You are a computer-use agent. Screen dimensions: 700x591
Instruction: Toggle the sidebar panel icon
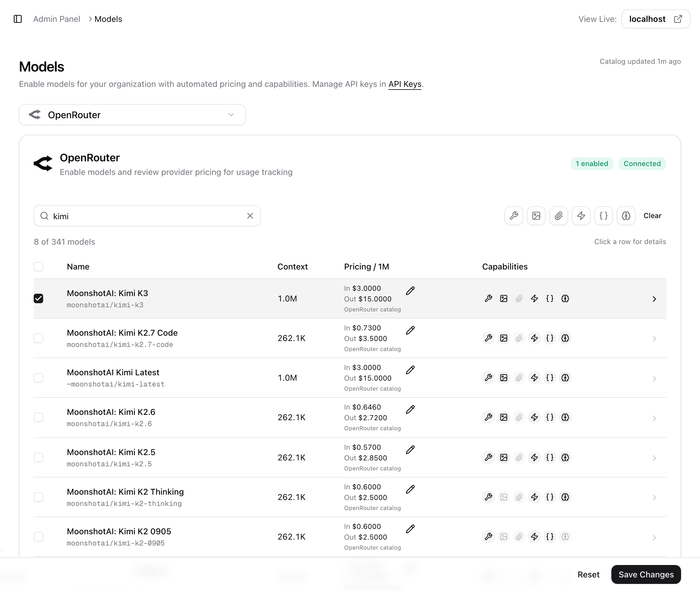(18, 19)
